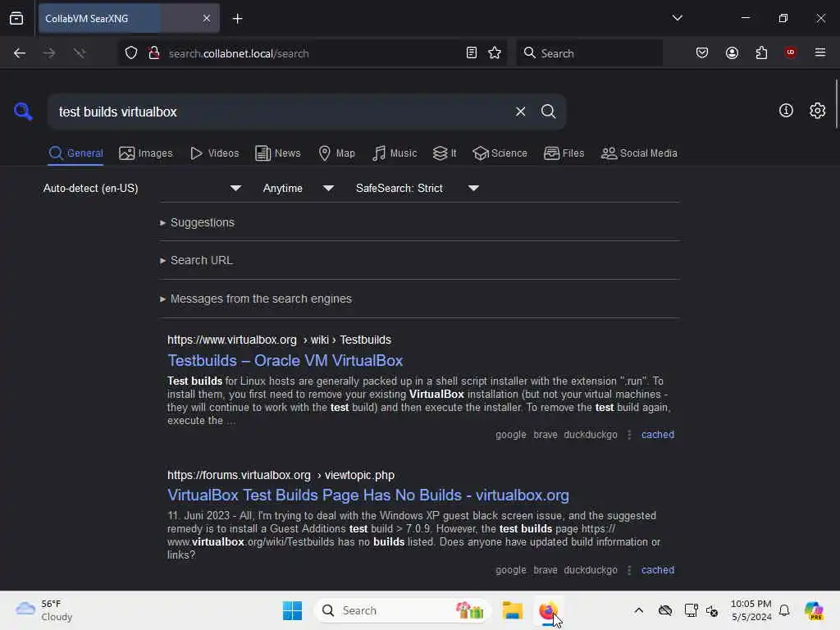Screen dimensions: 840x630
Task: Open the notifications bell
Action: [784, 610]
